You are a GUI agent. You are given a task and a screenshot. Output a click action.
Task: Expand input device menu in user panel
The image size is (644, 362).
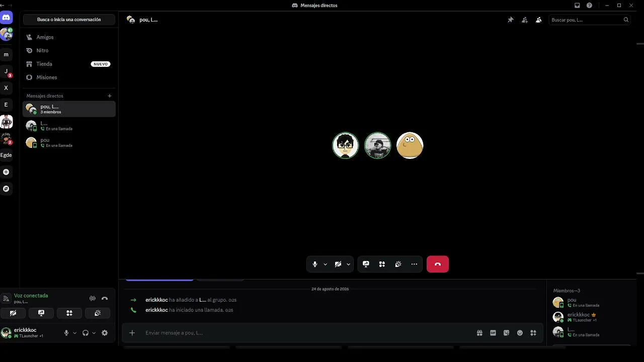point(75,333)
